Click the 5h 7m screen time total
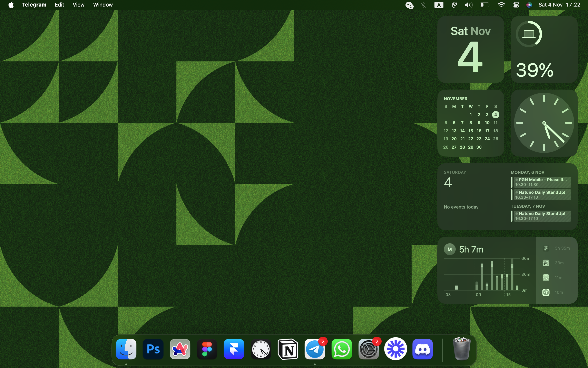This screenshot has width=588, height=368. (x=471, y=249)
